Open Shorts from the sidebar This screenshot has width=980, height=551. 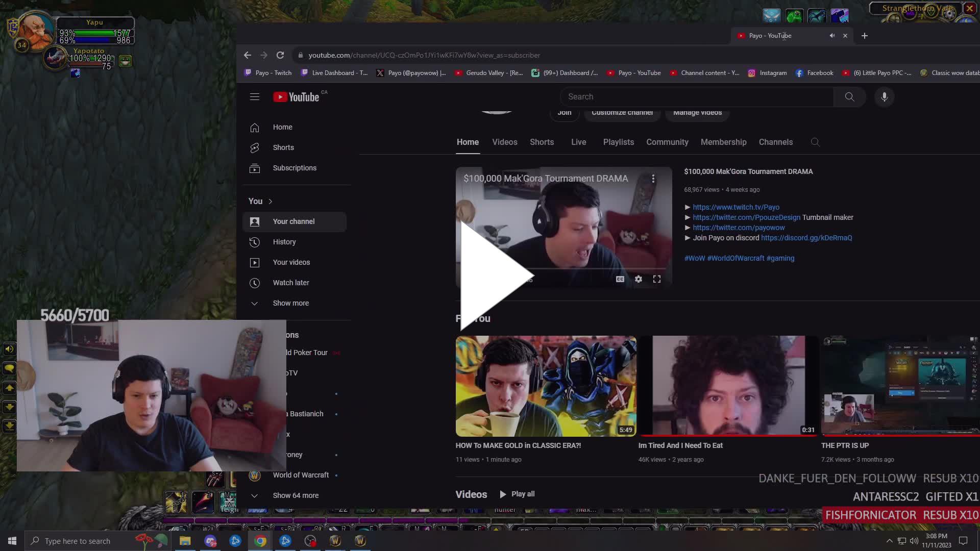[283, 147]
